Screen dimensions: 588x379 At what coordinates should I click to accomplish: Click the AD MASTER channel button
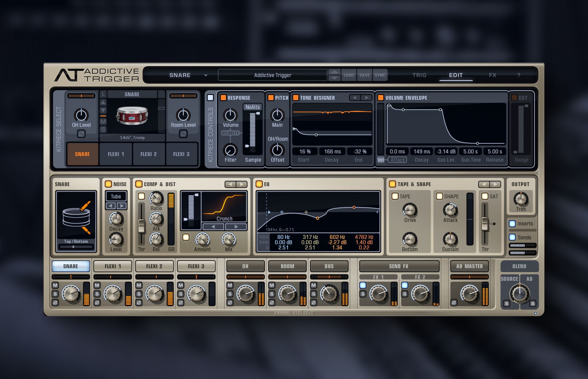469,266
